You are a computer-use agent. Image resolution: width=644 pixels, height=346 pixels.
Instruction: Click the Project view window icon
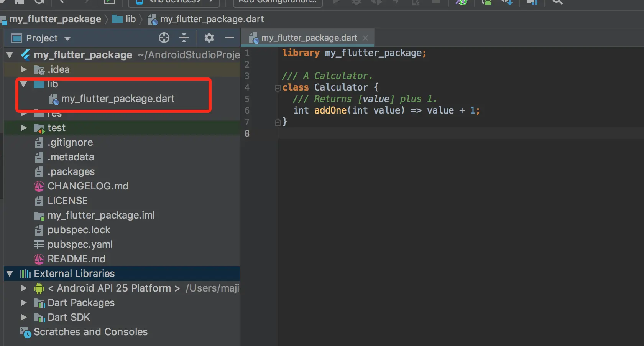point(17,38)
